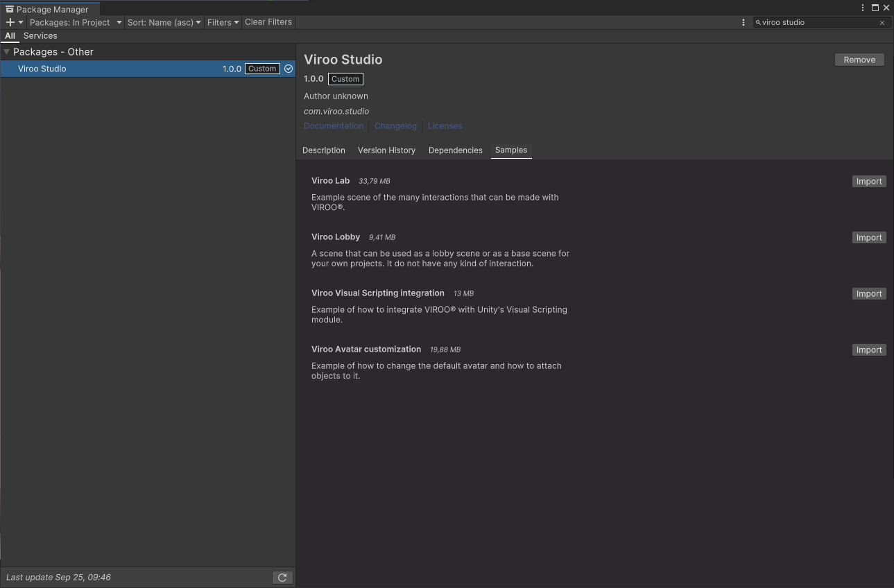Click the installed checkmark icon on Viroo Studio
Image resolution: width=894 pixels, height=588 pixels.
[289, 69]
